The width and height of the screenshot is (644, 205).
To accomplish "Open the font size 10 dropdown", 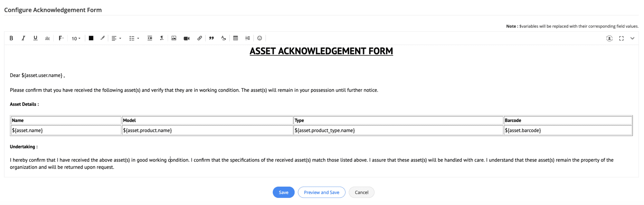I will click(x=76, y=38).
